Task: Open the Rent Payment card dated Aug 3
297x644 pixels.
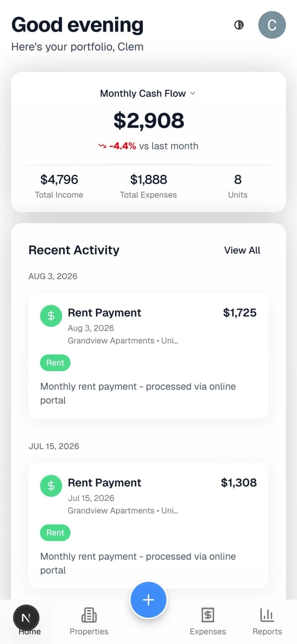Action: click(148, 355)
